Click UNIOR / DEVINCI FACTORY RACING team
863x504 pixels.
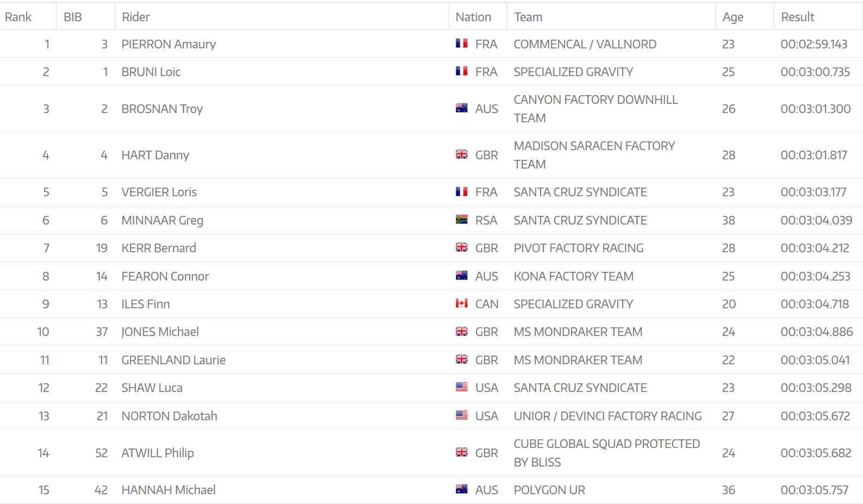click(608, 416)
